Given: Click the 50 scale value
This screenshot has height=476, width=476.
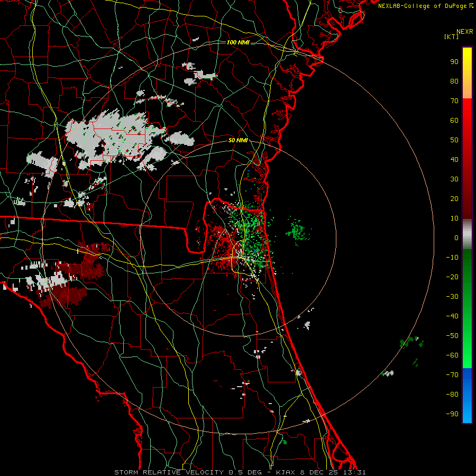Looking at the screenshot, I should point(454,140).
